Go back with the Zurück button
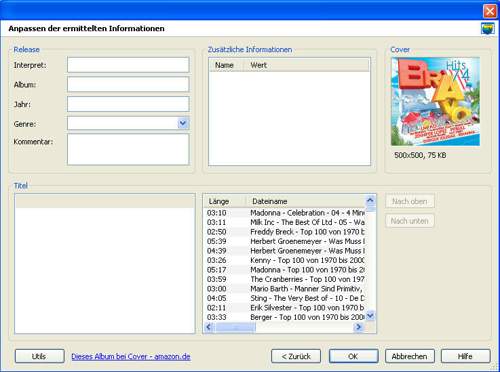The image size is (500, 372). coord(296,356)
